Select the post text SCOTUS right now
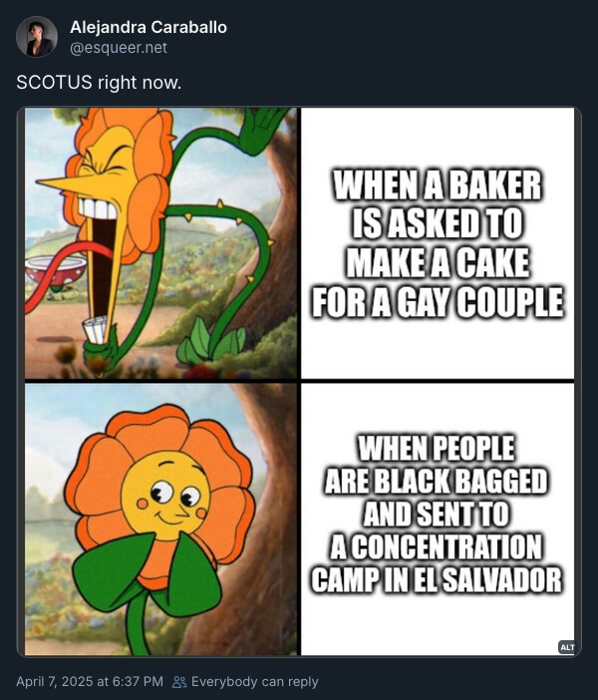Image resolution: width=598 pixels, height=700 pixels. [99, 83]
